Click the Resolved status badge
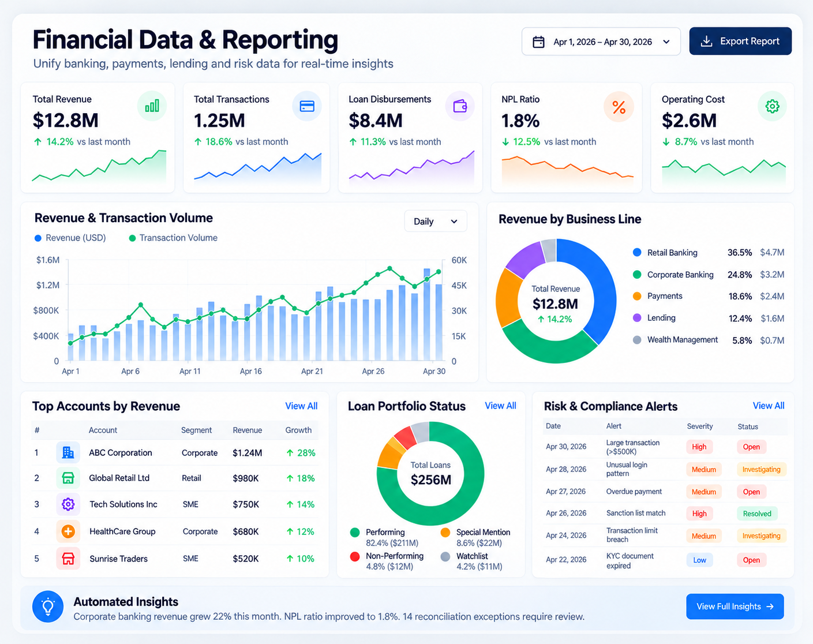 point(757,514)
